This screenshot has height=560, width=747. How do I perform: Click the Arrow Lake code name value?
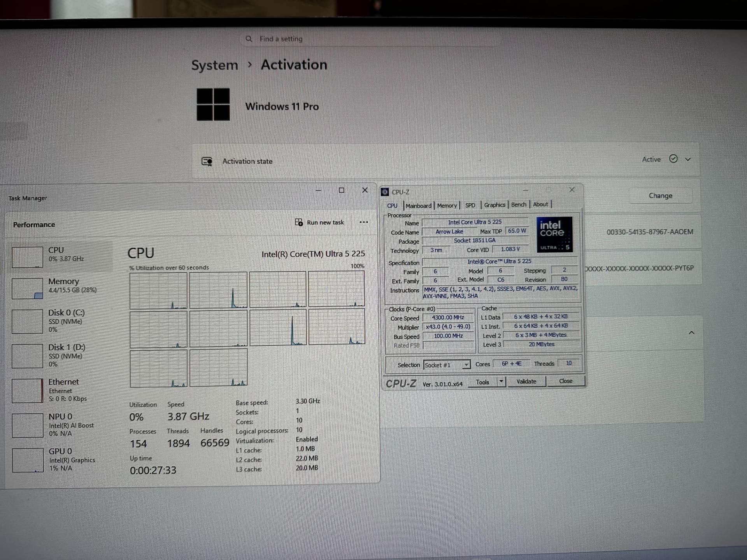click(x=449, y=231)
